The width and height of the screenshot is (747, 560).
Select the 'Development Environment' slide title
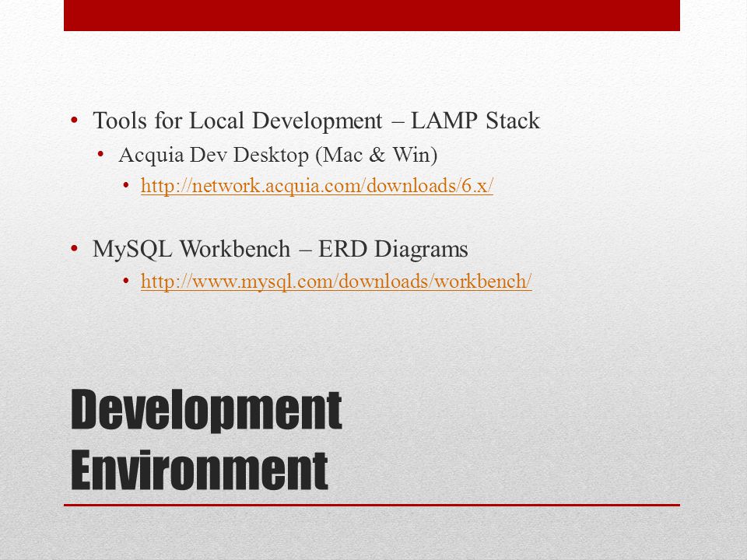tap(206, 439)
